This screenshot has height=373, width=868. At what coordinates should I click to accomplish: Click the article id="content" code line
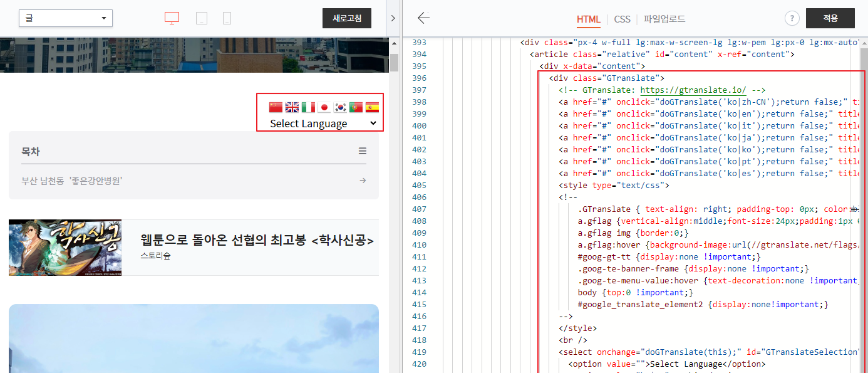click(x=662, y=55)
